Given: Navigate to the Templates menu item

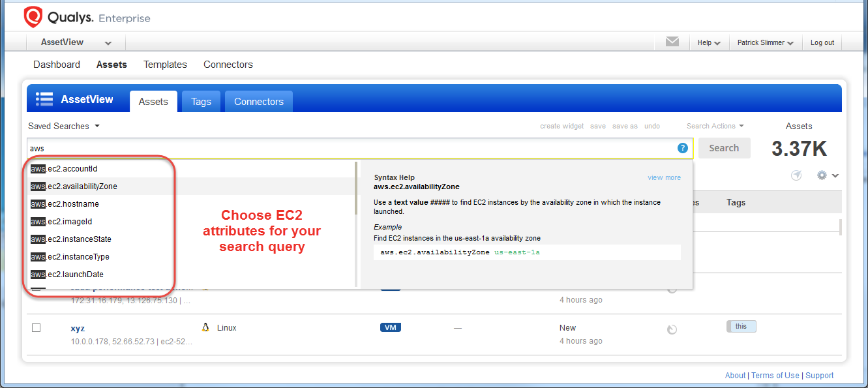Looking at the screenshot, I should point(165,64).
